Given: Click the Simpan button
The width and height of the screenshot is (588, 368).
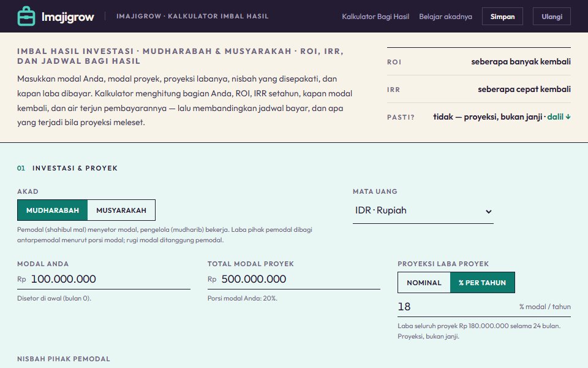Looking at the screenshot, I should [502, 17].
